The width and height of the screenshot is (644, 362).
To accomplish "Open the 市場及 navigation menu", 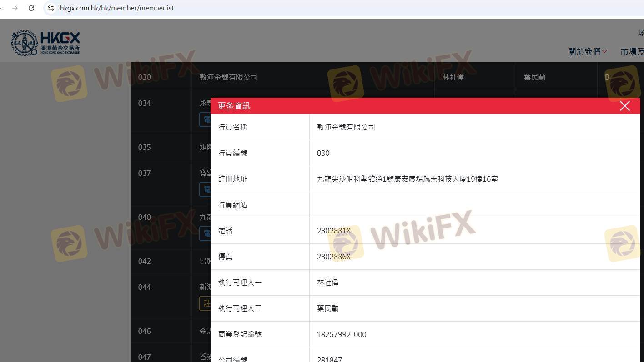I will coord(632,52).
